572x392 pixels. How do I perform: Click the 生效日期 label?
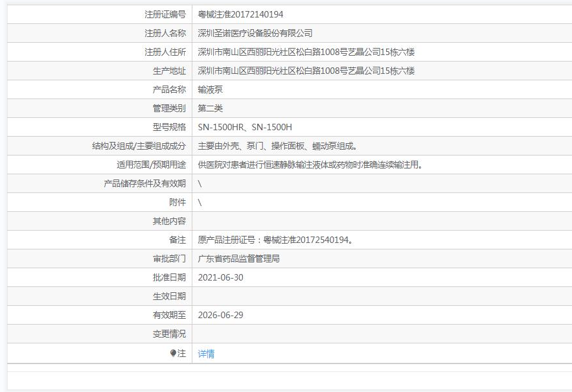click(169, 296)
